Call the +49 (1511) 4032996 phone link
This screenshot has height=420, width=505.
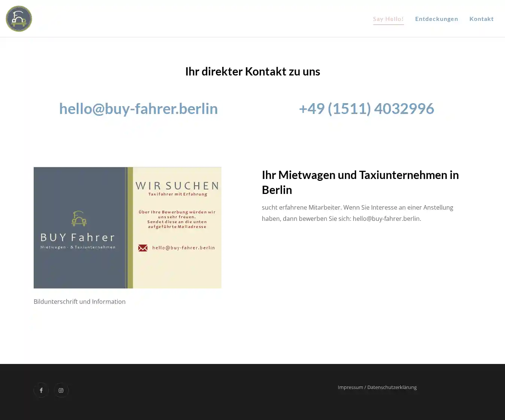point(366,109)
